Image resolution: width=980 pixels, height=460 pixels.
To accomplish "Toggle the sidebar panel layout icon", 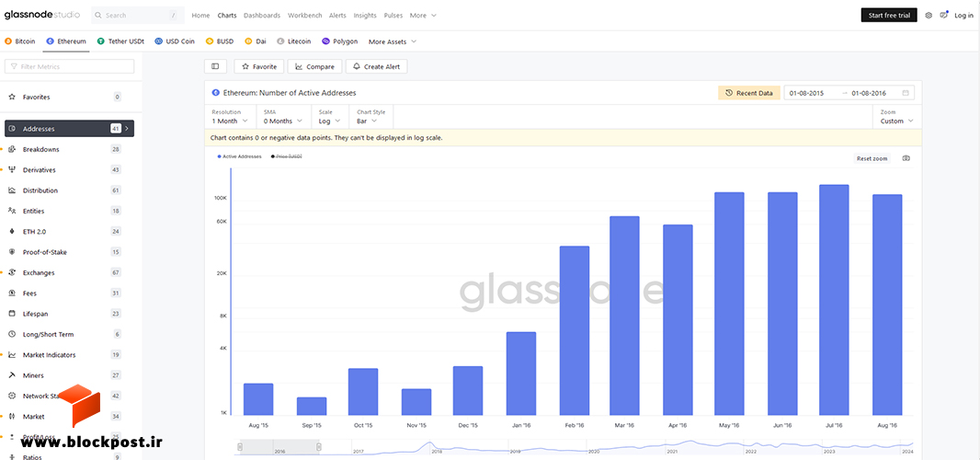I will tap(215, 66).
